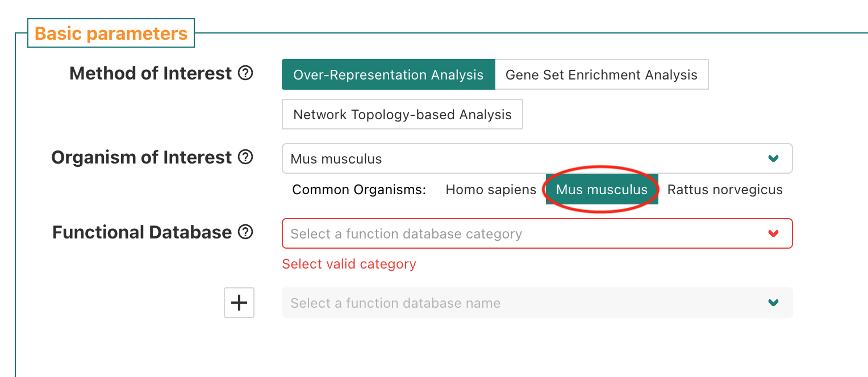
Task: Expand the Mus musculus organism combo box
Action: click(537, 158)
